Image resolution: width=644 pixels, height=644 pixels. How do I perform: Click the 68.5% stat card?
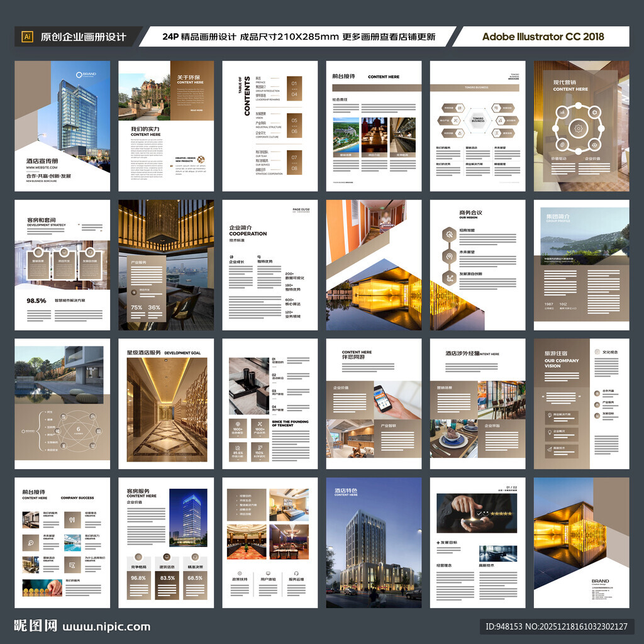tap(195, 584)
